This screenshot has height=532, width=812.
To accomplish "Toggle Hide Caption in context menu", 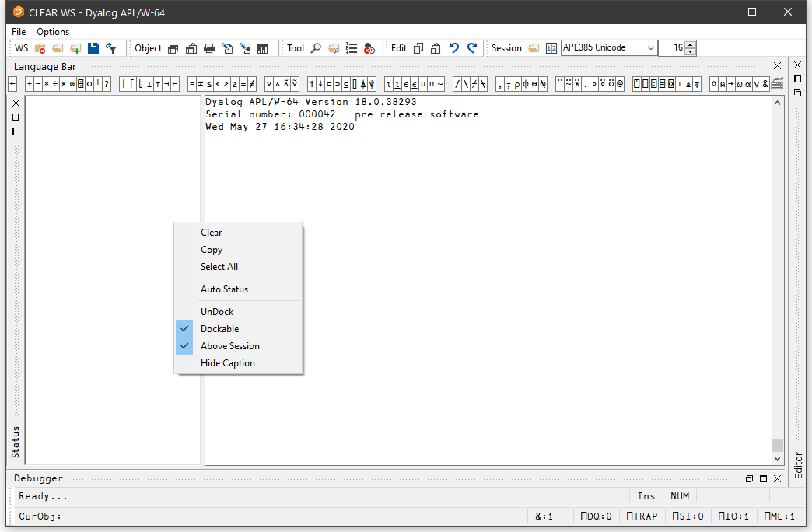I will tap(227, 363).
